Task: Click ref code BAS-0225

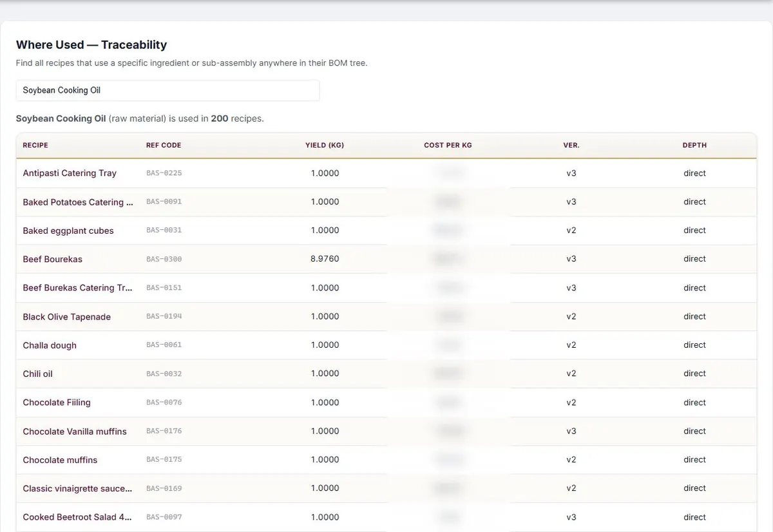Action: pos(164,173)
